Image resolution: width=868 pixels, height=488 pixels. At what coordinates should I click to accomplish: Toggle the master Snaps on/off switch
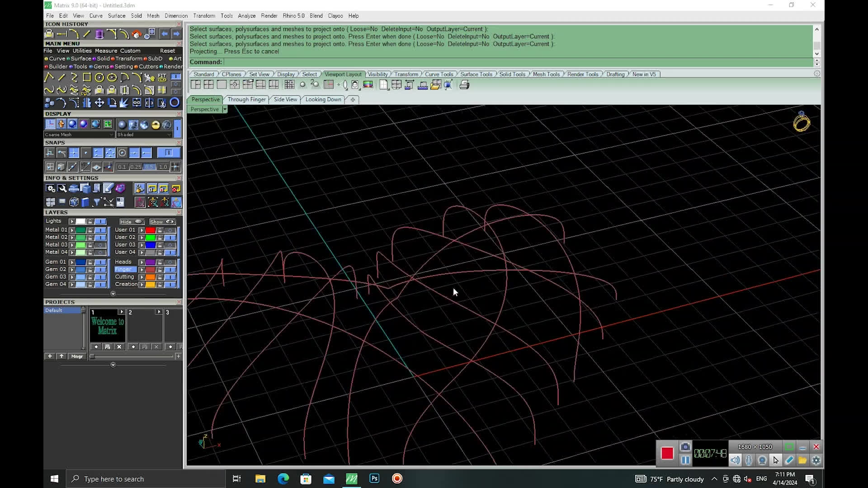click(x=168, y=153)
